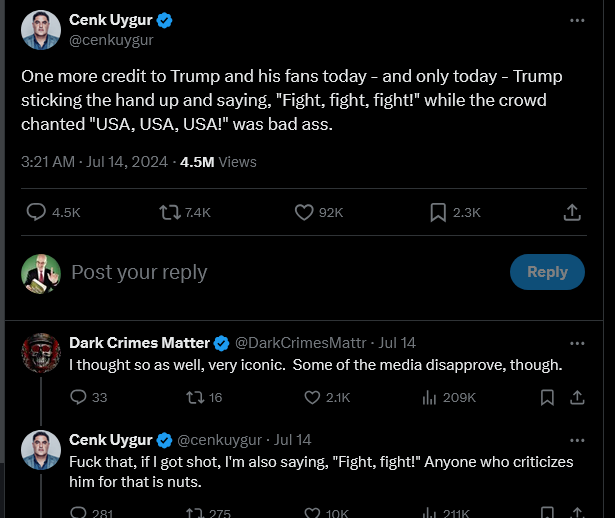View analytics of Dark Crimes Matter reply

(430, 398)
